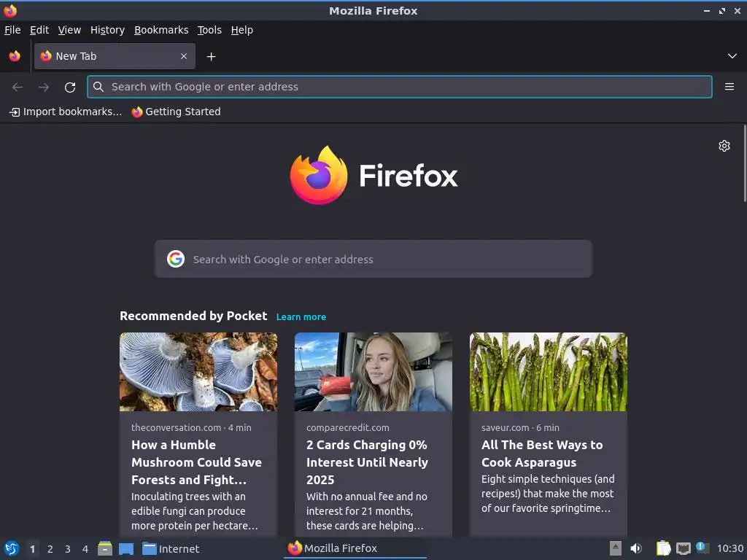Focus the address bar search field
747x560 pixels.
pos(400,87)
